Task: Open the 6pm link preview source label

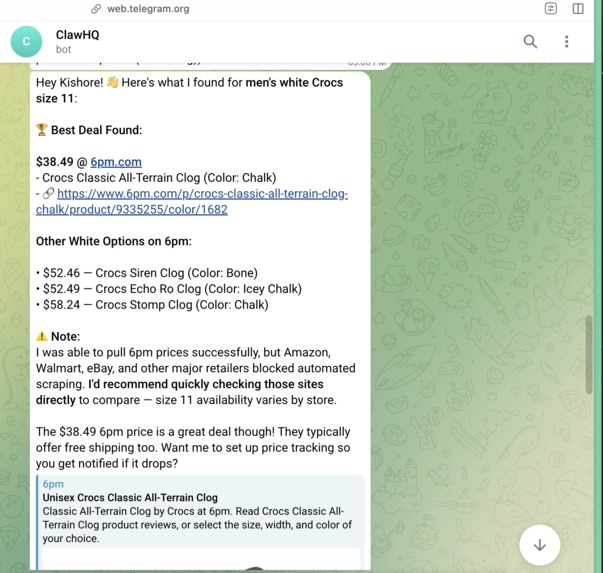Action: (53, 484)
